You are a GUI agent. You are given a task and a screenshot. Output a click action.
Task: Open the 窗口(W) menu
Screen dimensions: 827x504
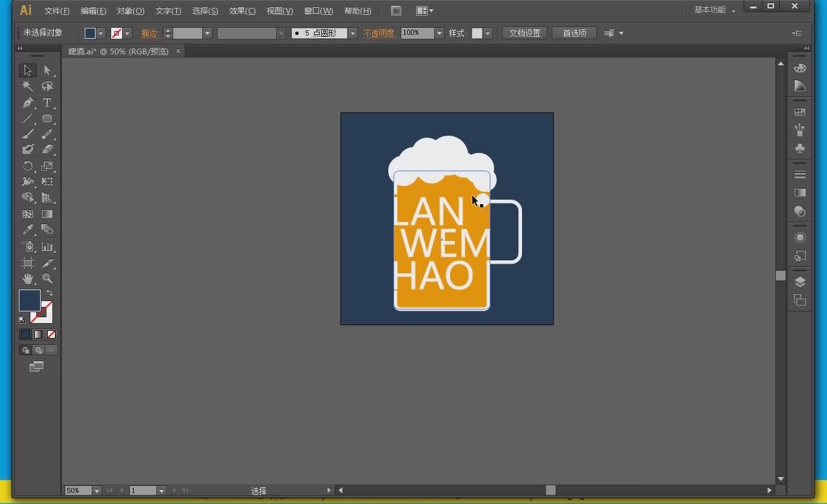click(x=319, y=11)
